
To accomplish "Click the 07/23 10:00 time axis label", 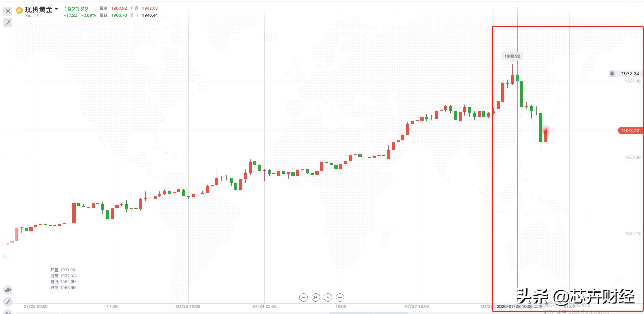I will click(x=188, y=306).
